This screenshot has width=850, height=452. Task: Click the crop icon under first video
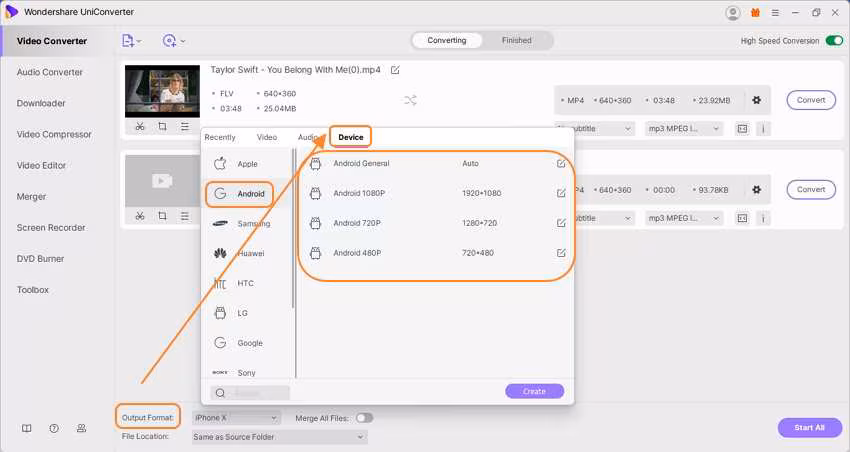(x=162, y=126)
